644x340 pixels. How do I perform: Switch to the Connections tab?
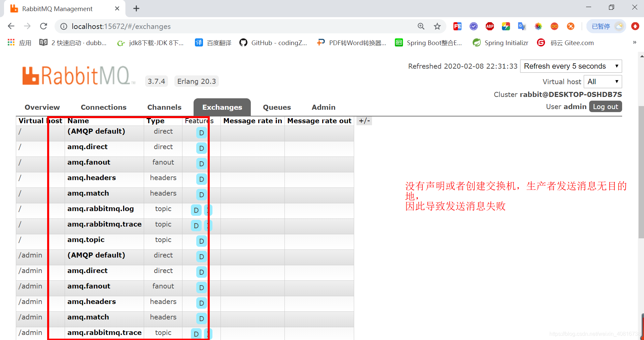pyautogui.click(x=104, y=107)
